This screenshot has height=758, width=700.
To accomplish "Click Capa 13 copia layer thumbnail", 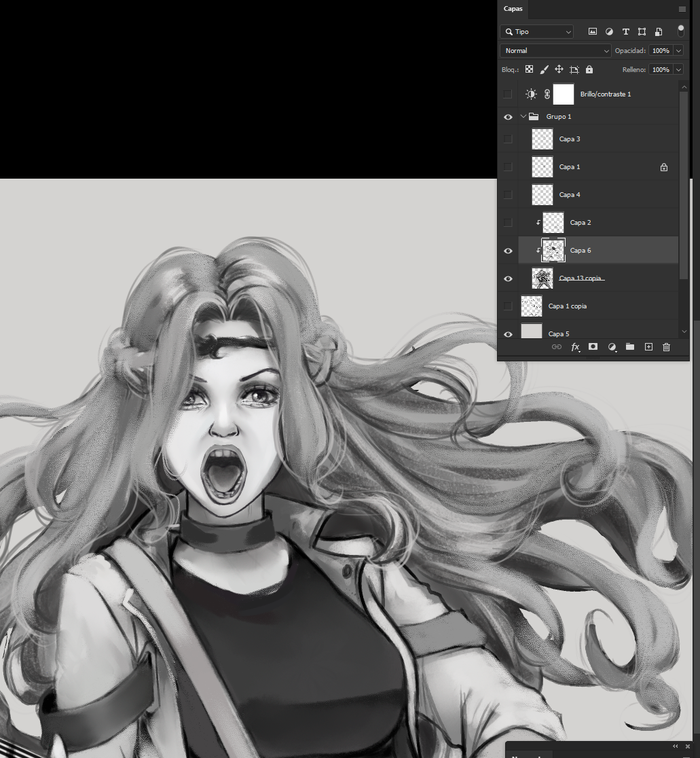I will pos(542,278).
